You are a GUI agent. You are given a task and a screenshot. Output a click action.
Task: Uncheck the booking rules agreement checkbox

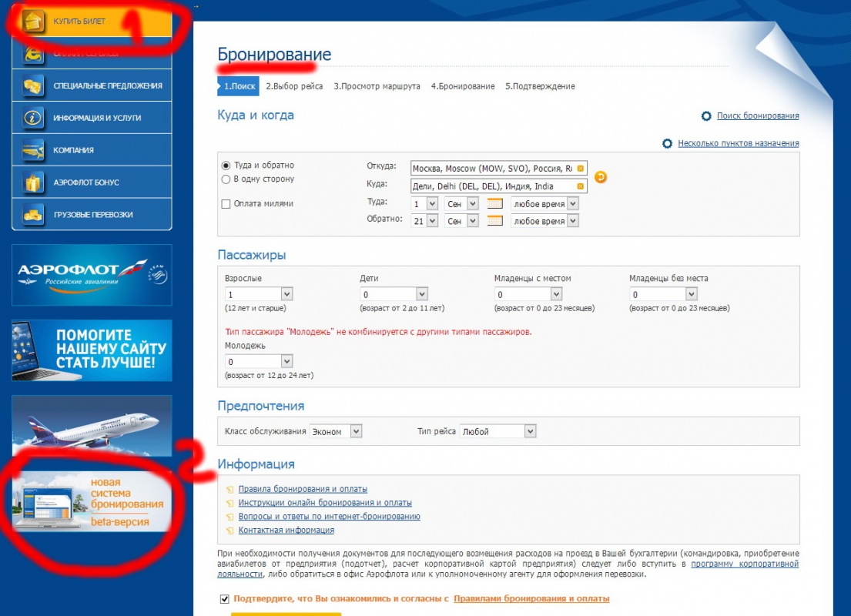pos(225,599)
